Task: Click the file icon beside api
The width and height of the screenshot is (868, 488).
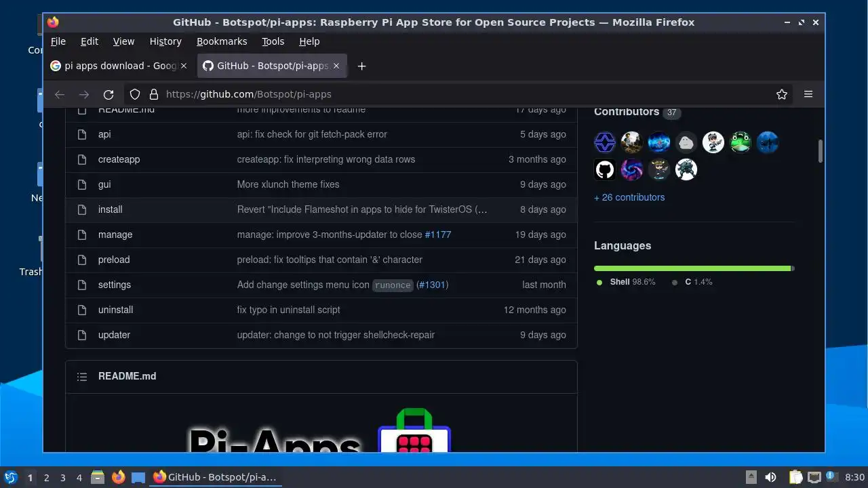Action: 82,134
